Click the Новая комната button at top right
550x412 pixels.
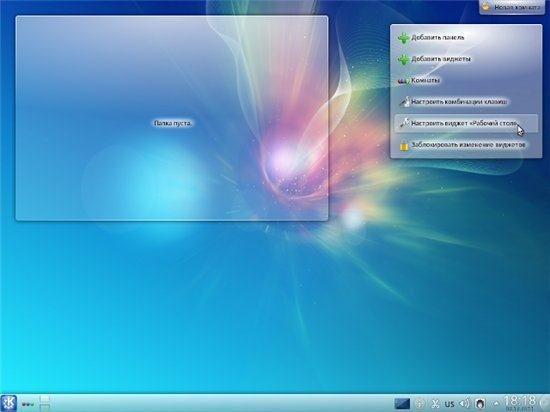point(512,7)
